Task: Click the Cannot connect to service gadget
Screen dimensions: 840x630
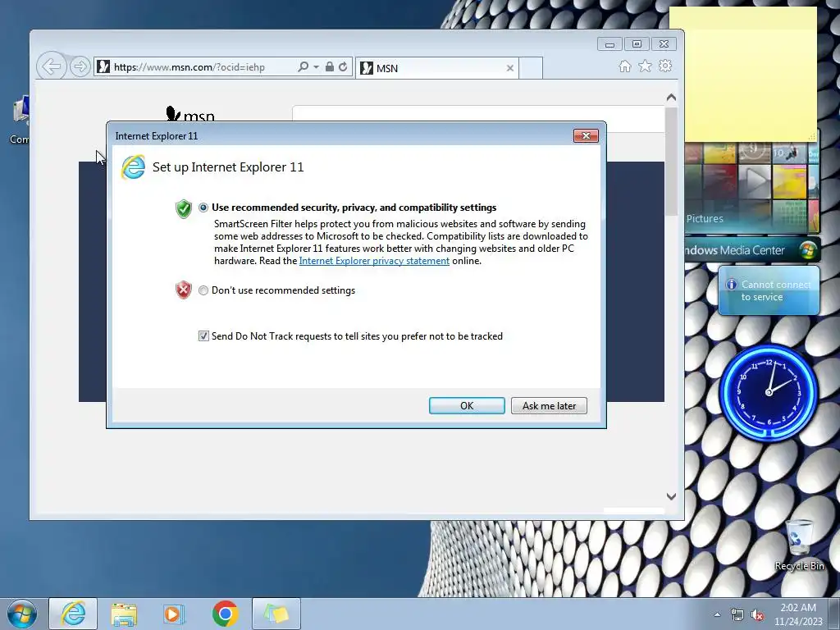Action: click(x=769, y=290)
